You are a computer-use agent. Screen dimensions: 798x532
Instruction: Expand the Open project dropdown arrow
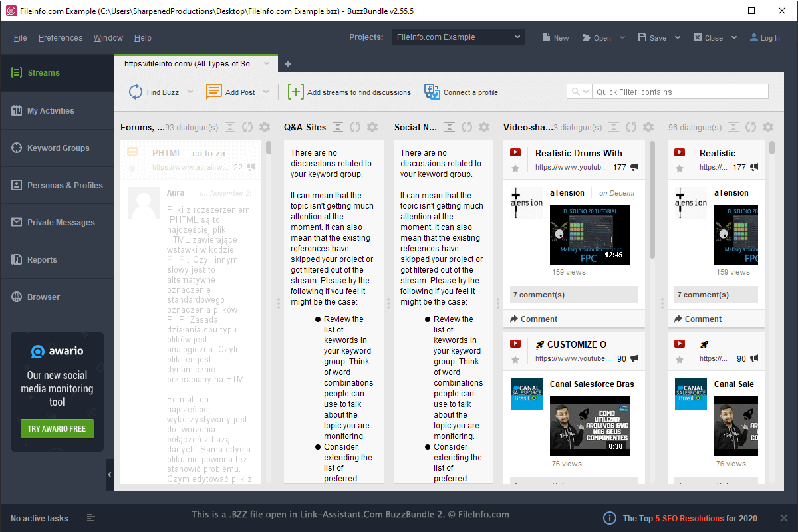click(x=622, y=38)
